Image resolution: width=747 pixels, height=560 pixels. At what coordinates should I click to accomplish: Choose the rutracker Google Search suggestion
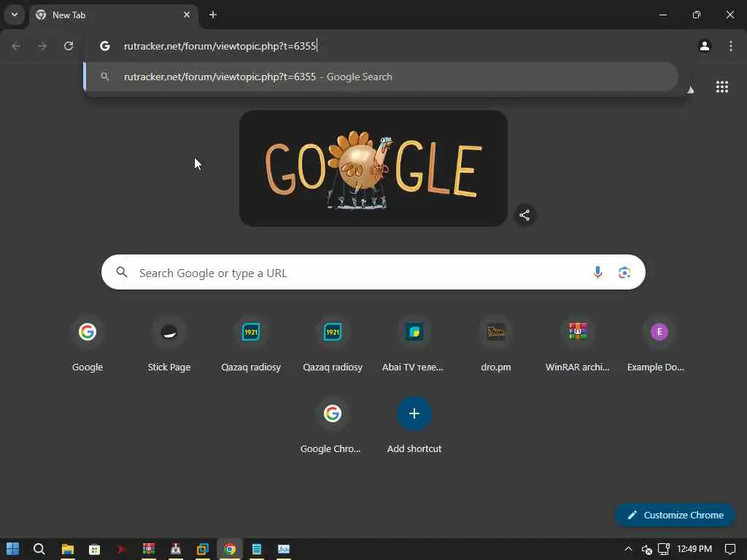pos(381,77)
